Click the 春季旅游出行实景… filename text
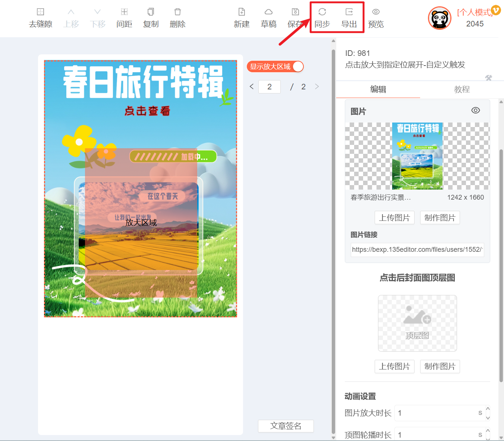Screen dimensions: 504x441 (x=381, y=197)
